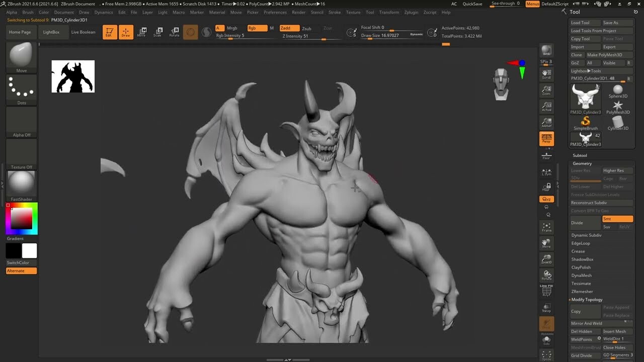Select the Scale tool in the top shelf
The image size is (644, 362).
158,32
